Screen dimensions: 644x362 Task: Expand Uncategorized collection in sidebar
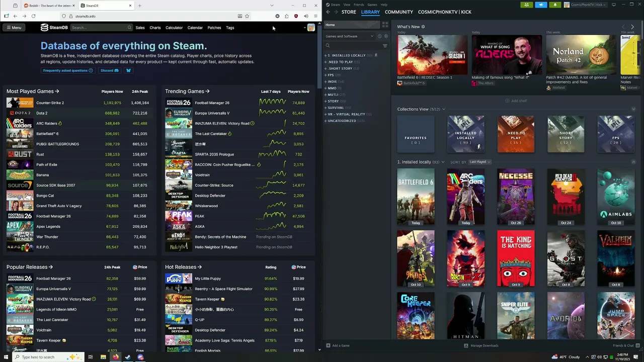click(326, 121)
